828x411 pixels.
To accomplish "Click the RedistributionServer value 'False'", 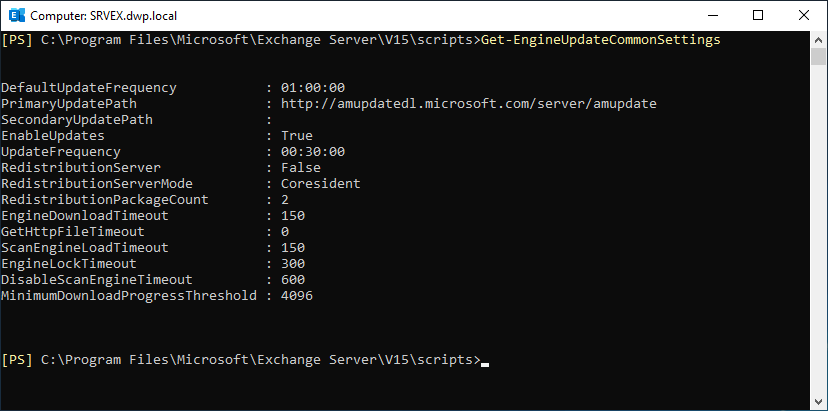I will [301, 168].
